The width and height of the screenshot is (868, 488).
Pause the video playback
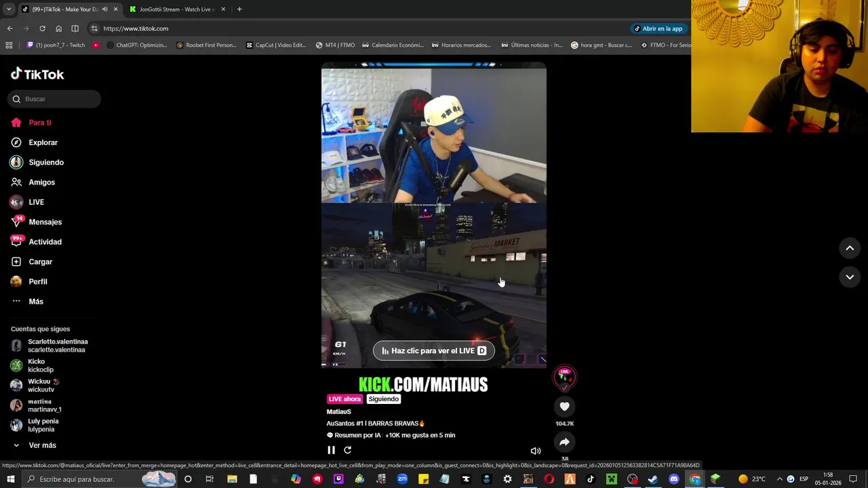click(331, 450)
